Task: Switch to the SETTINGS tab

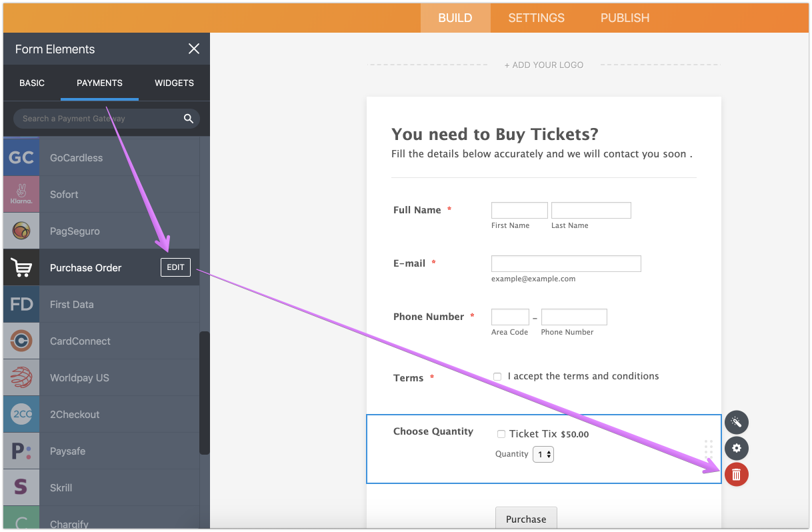Action: point(537,18)
